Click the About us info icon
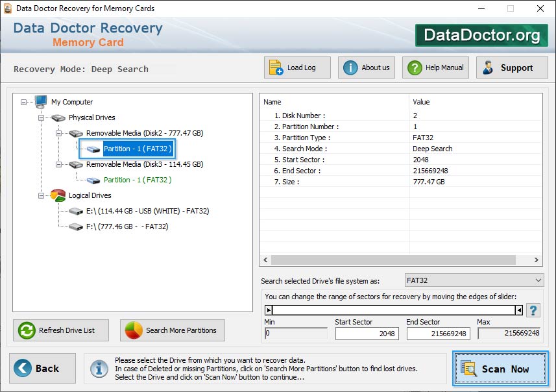The height and width of the screenshot is (392, 556). coord(350,67)
